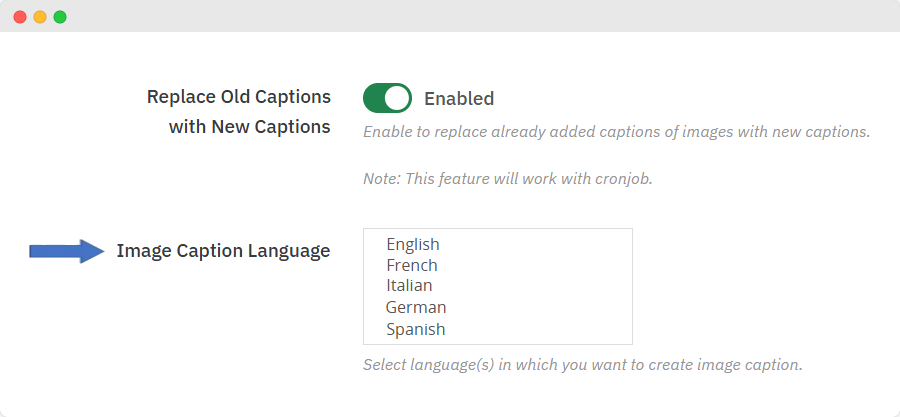Maximize the window with the green button

click(x=60, y=17)
